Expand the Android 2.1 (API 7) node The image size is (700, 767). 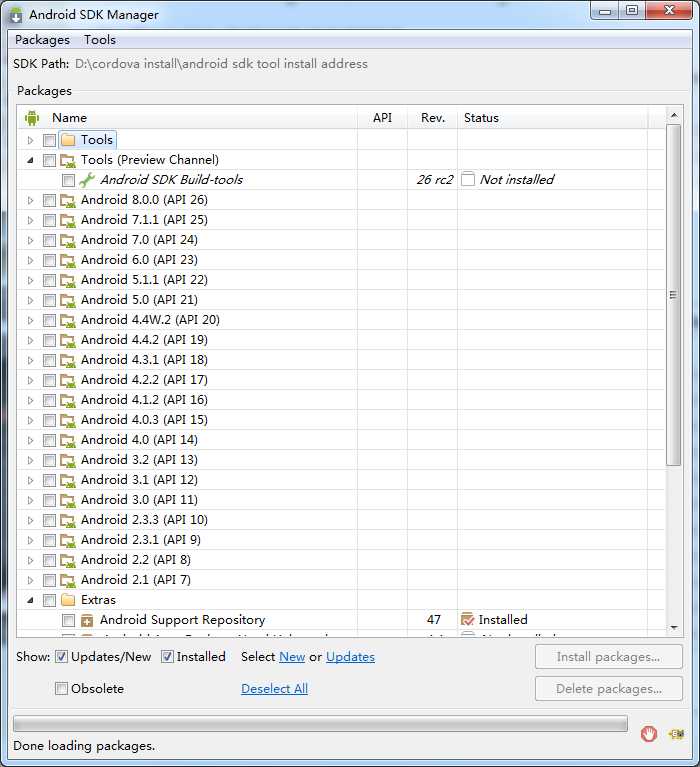[30, 581]
